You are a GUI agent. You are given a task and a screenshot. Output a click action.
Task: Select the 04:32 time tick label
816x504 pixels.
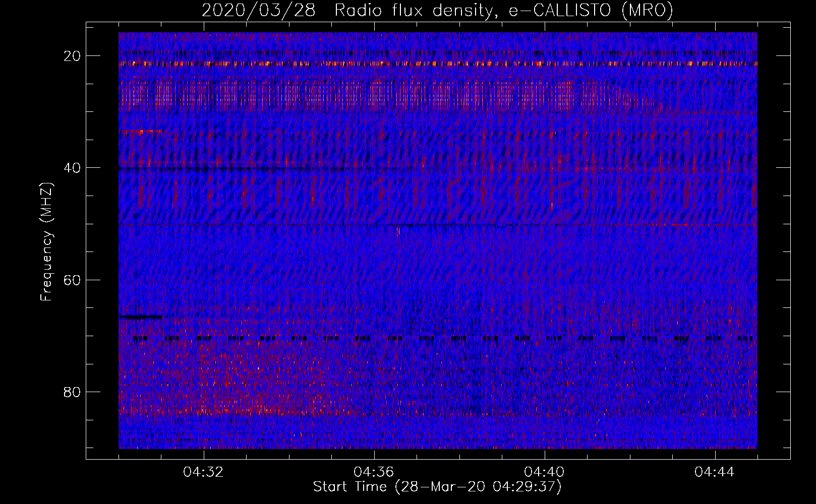(x=204, y=472)
